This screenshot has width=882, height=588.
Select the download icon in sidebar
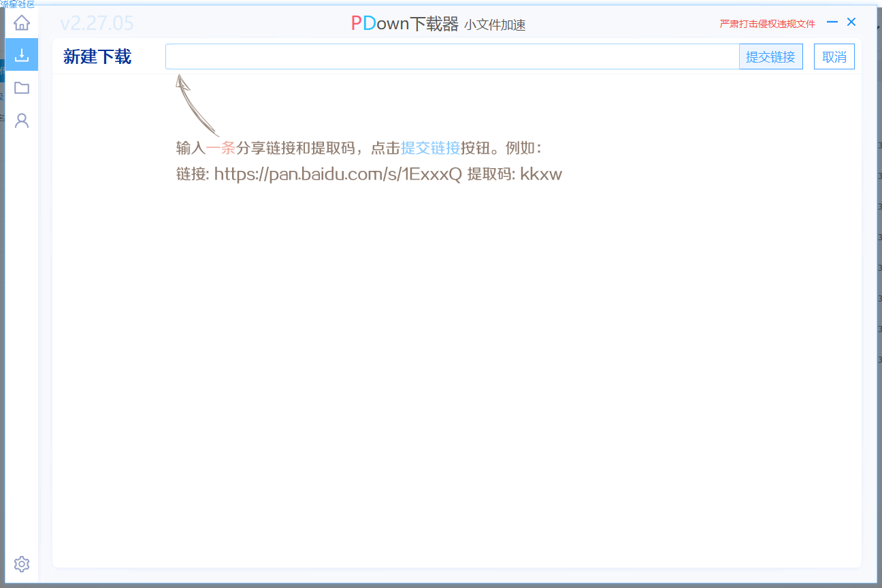(x=22, y=54)
